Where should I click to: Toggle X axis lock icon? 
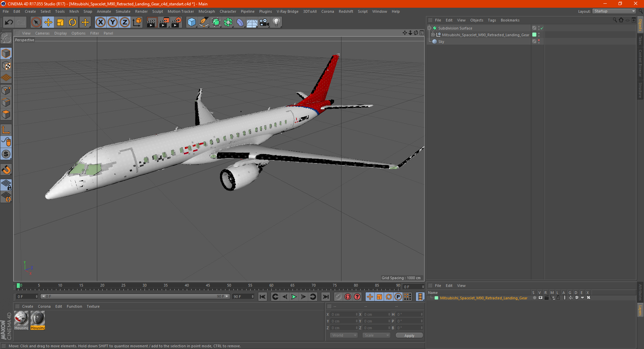click(x=100, y=22)
